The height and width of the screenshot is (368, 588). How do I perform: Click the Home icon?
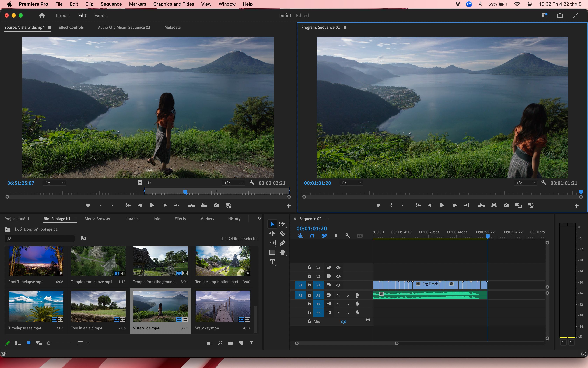(42, 16)
